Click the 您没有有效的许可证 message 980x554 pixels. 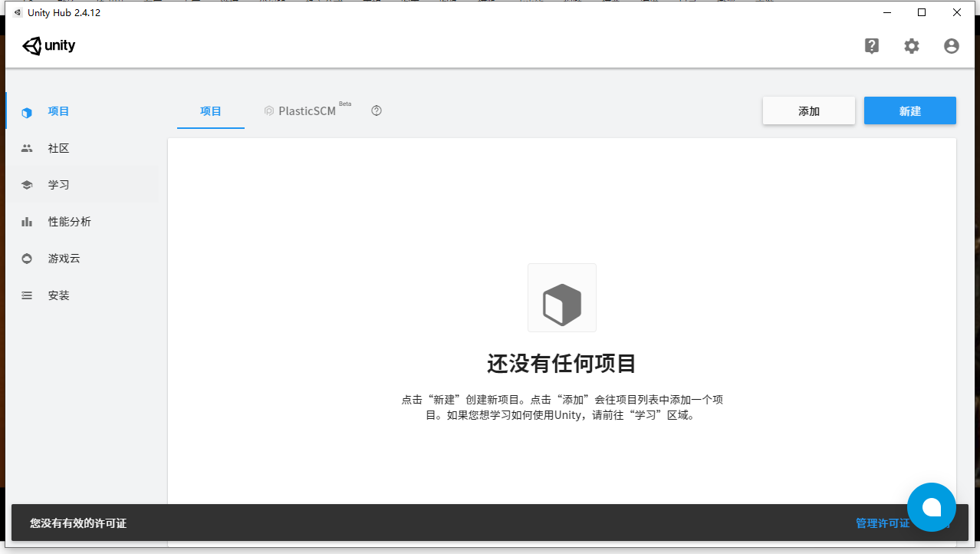tap(78, 523)
